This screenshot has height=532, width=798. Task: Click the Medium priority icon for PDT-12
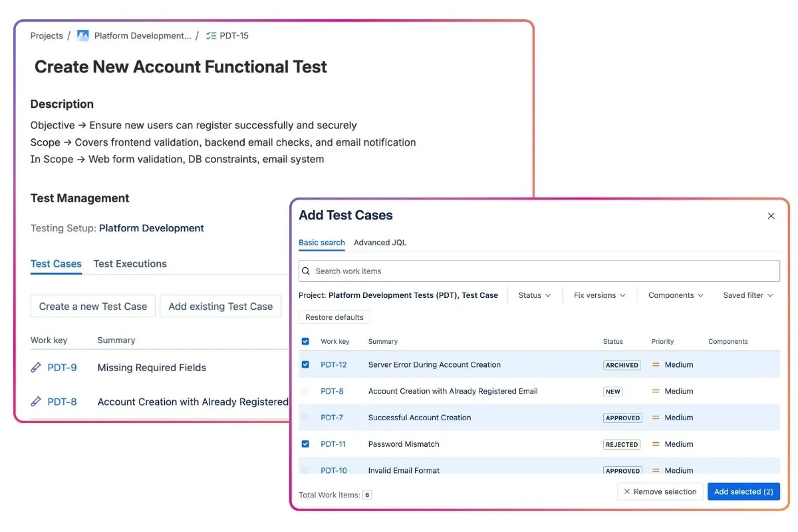coord(656,365)
